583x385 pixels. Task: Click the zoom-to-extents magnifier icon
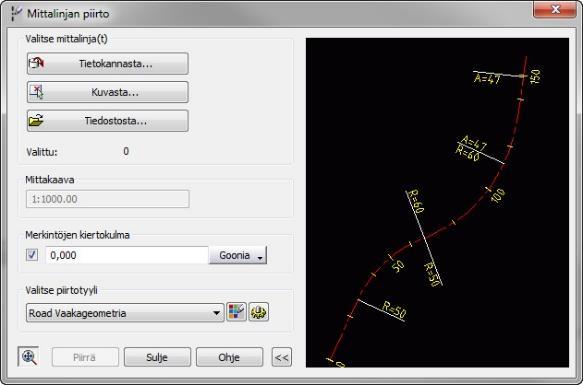point(29,357)
